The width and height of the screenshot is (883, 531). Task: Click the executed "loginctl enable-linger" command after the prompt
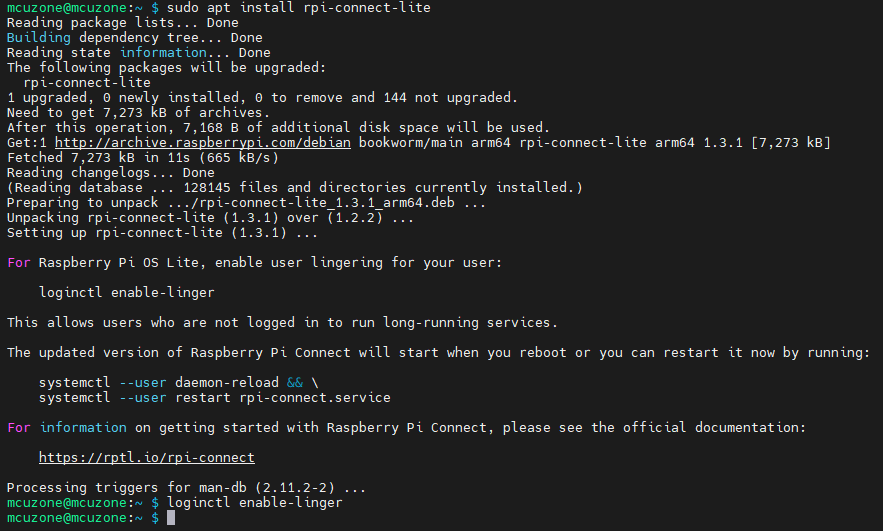click(x=254, y=503)
